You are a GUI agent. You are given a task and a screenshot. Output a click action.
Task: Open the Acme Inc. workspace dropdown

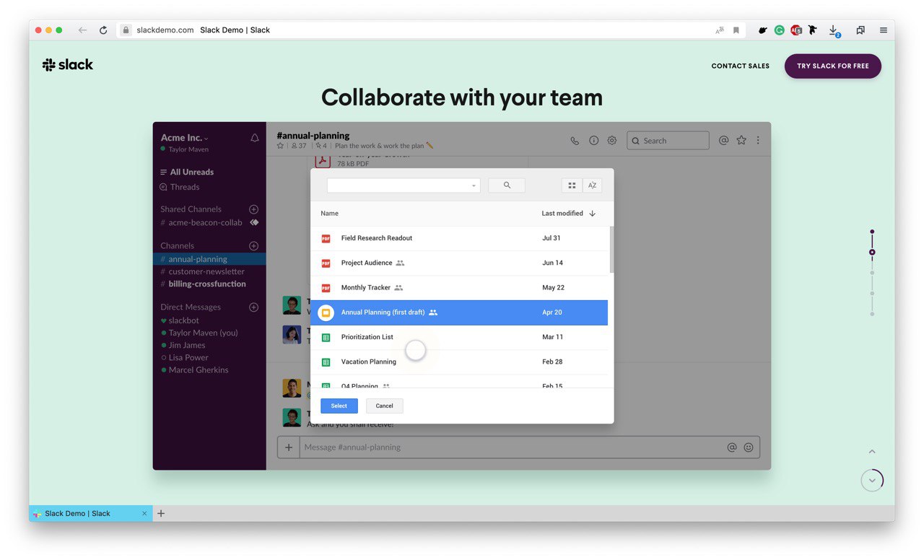tap(185, 138)
